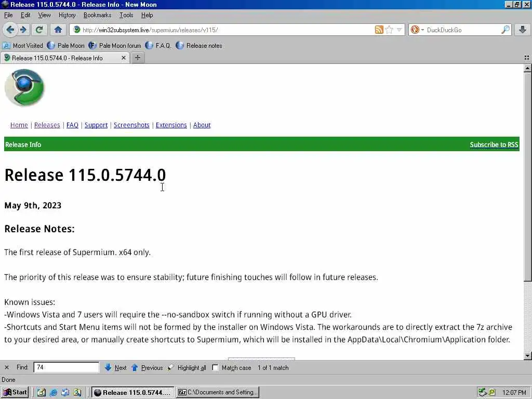Open the Windows Start menu

click(15, 392)
